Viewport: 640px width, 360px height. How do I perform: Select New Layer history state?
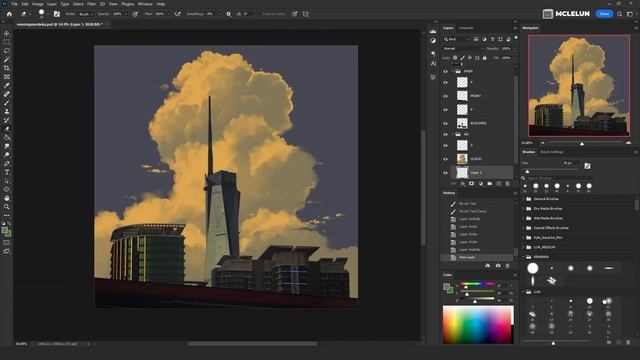(x=477, y=258)
